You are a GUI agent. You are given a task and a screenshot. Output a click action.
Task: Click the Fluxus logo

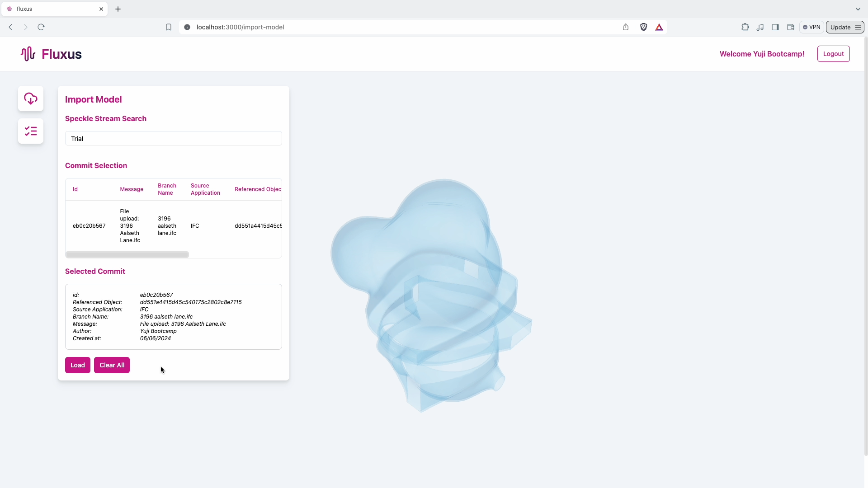pyautogui.click(x=51, y=54)
